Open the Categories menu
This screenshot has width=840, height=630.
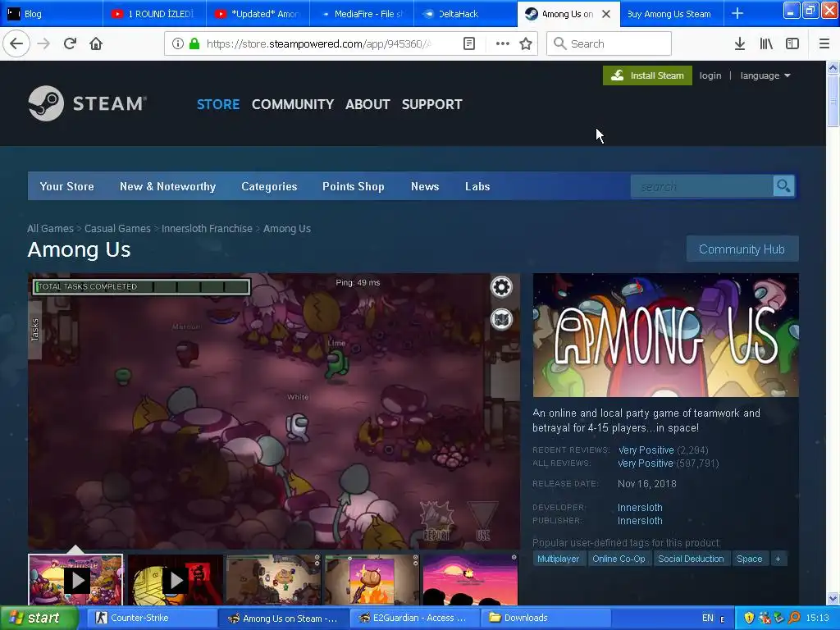pos(269,186)
